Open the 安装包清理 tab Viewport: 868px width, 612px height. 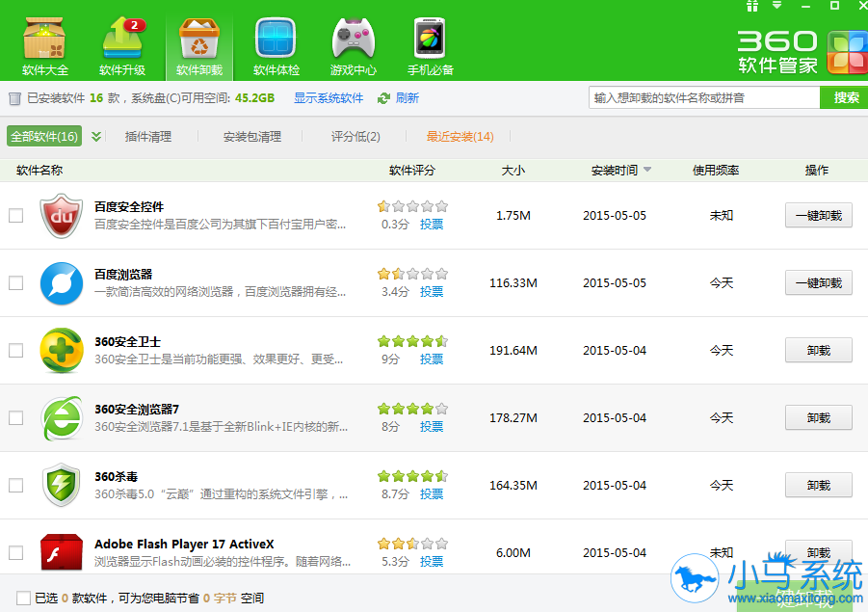[x=251, y=136]
